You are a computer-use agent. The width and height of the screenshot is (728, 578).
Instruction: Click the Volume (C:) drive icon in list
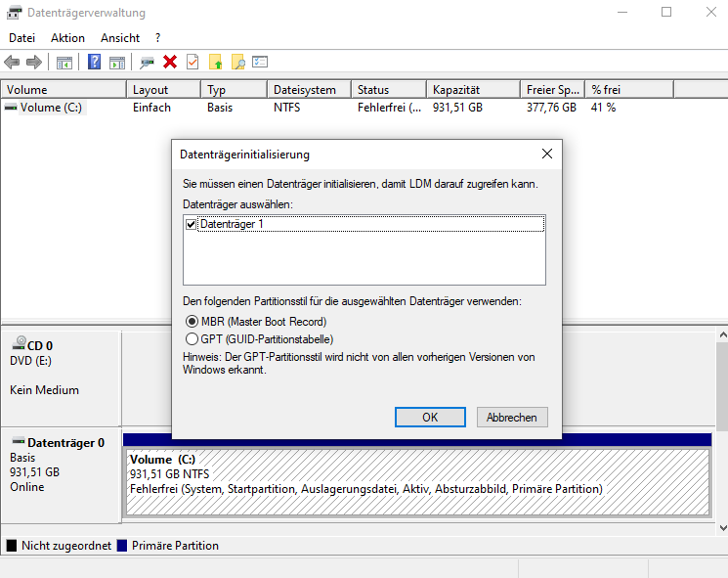coord(11,108)
